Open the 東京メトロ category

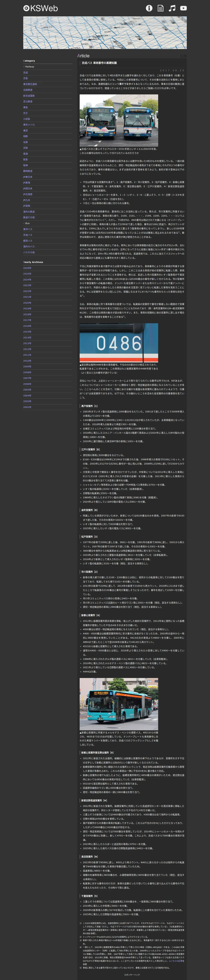point(29,125)
